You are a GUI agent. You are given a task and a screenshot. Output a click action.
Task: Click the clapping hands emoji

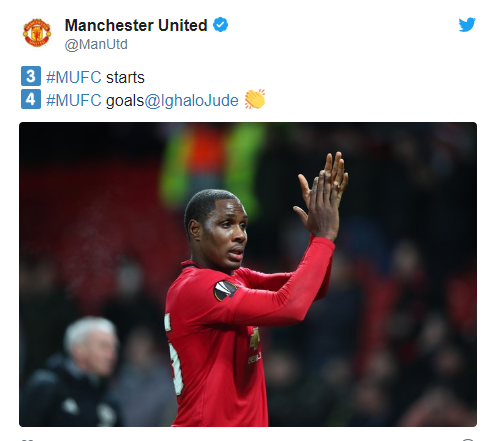255,99
